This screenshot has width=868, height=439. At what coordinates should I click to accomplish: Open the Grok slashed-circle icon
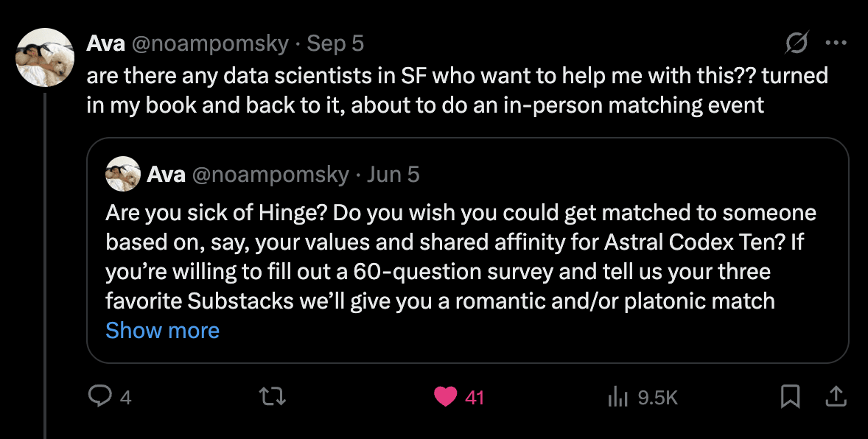(x=797, y=43)
